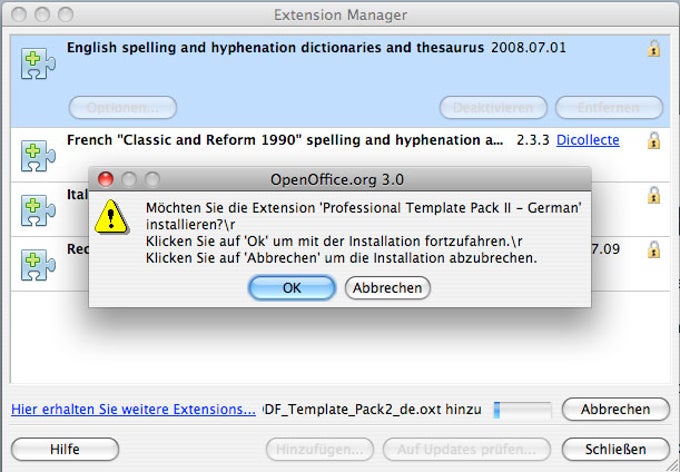Close the OpenOffice.org 3.0 dialog with red button

[105, 179]
